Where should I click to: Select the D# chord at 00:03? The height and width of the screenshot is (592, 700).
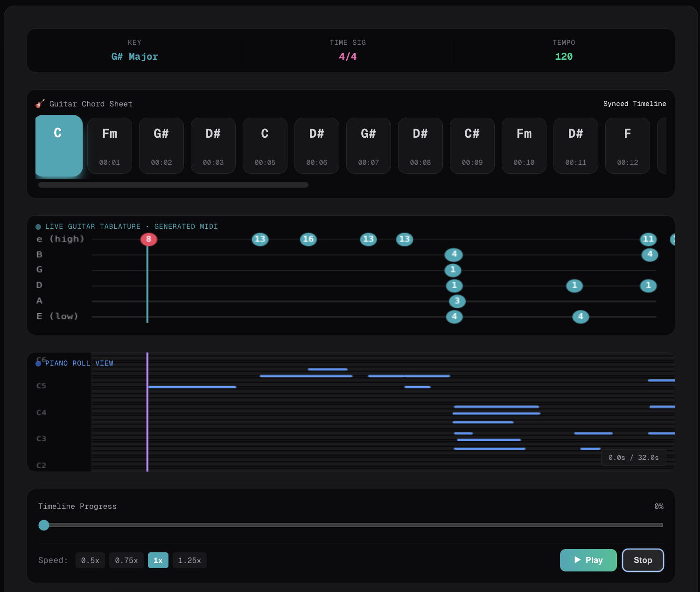(x=213, y=146)
